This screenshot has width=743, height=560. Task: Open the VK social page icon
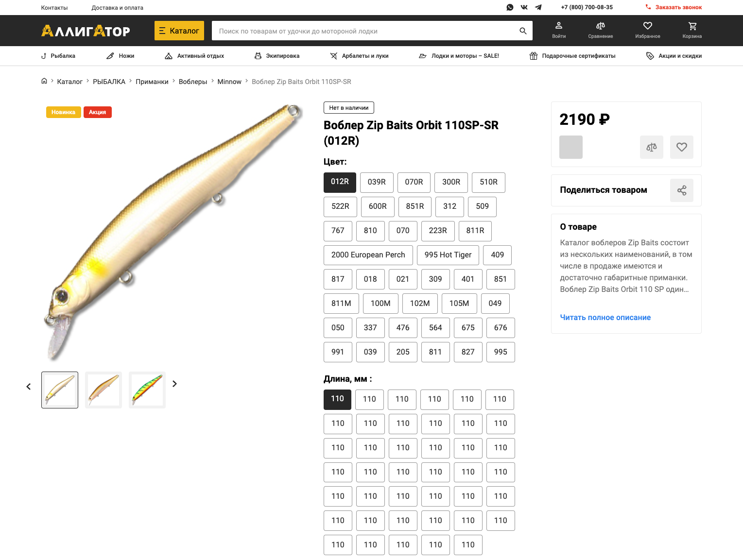pyautogui.click(x=524, y=7)
